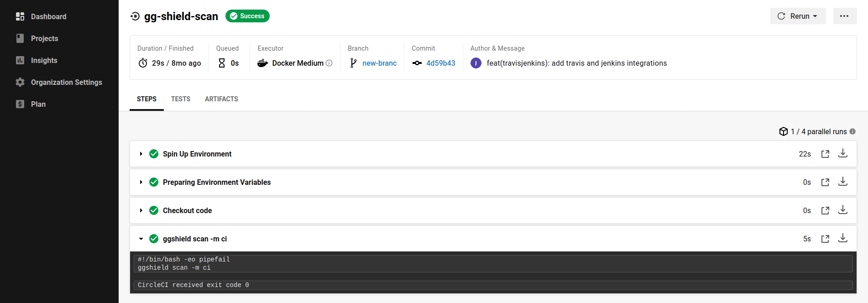
Task: Expand the Preparing Environment Variables step
Action: tap(141, 182)
